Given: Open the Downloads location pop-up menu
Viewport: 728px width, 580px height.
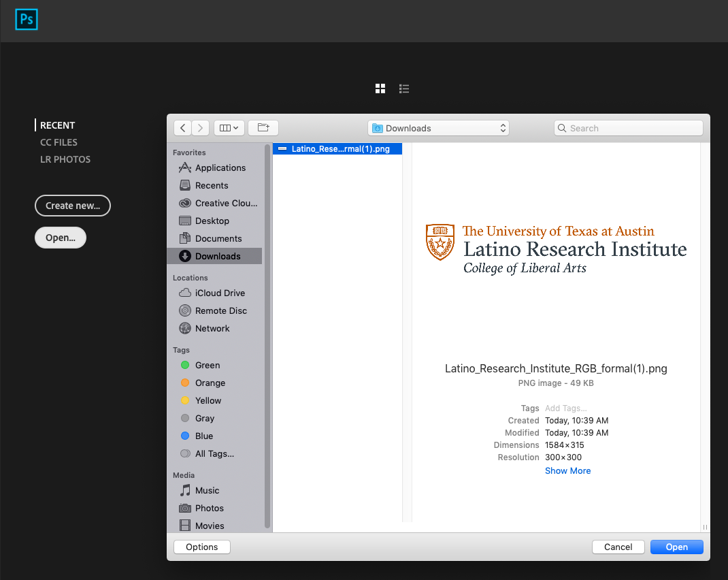Looking at the screenshot, I should [438, 128].
